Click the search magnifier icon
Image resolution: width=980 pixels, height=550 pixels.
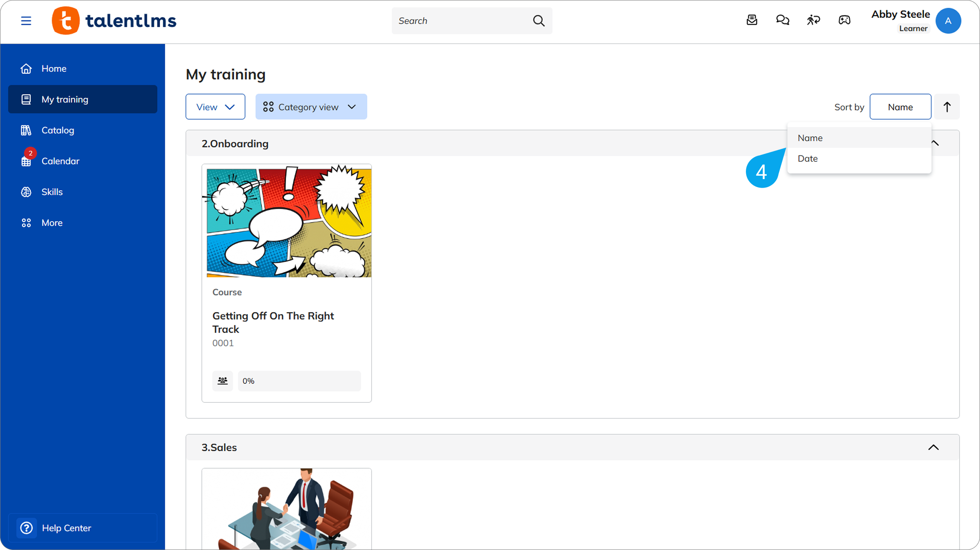click(x=539, y=20)
